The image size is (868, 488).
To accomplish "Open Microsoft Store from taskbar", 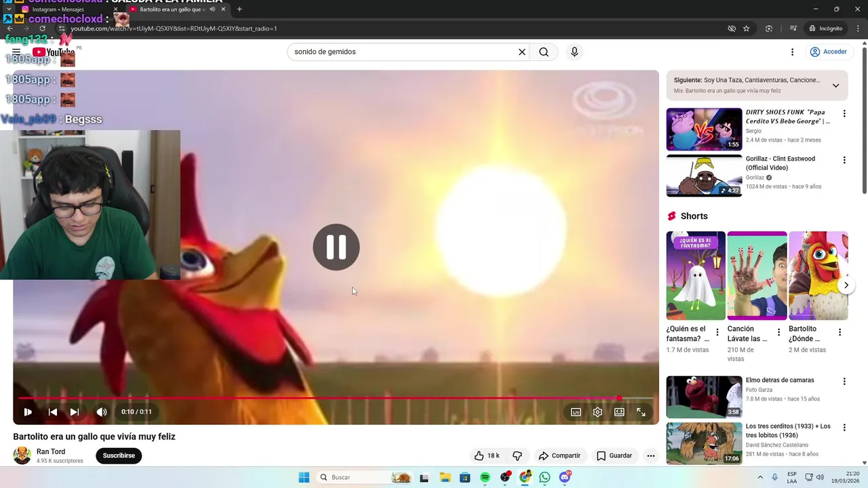I will 465,478.
